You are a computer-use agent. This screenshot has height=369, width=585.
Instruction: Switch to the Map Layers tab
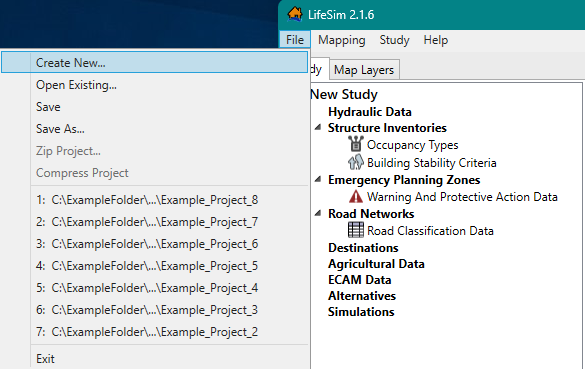(x=364, y=70)
